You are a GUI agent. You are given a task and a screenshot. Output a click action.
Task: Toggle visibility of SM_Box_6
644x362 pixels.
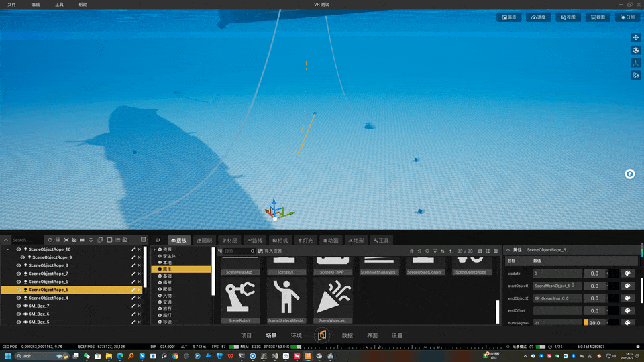click(19, 314)
